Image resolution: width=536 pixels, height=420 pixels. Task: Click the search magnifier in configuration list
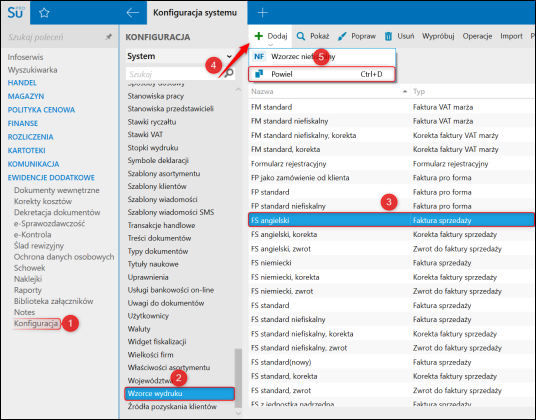tap(229, 73)
